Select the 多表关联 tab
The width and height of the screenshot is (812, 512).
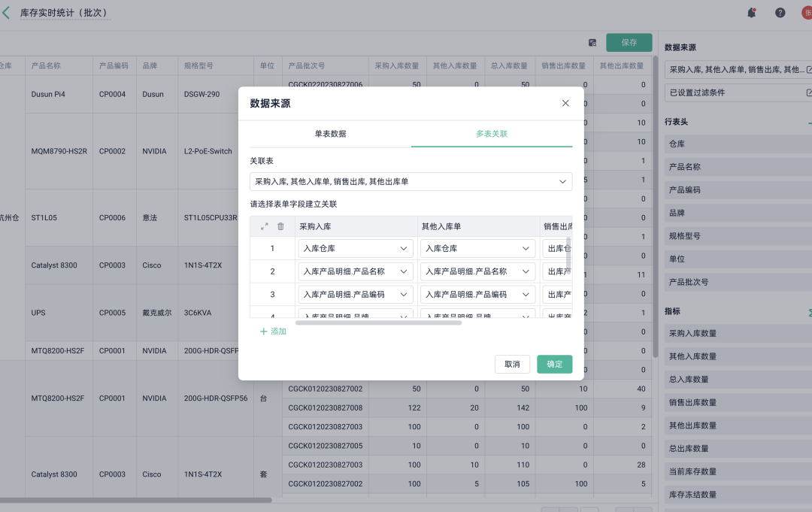(492, 134)
